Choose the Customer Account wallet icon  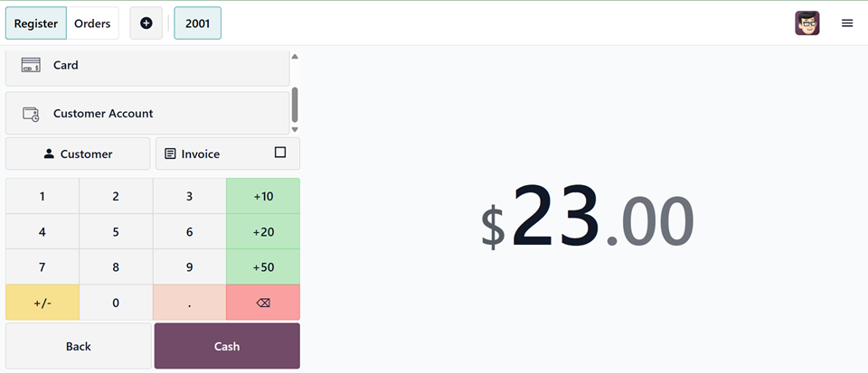31,114
